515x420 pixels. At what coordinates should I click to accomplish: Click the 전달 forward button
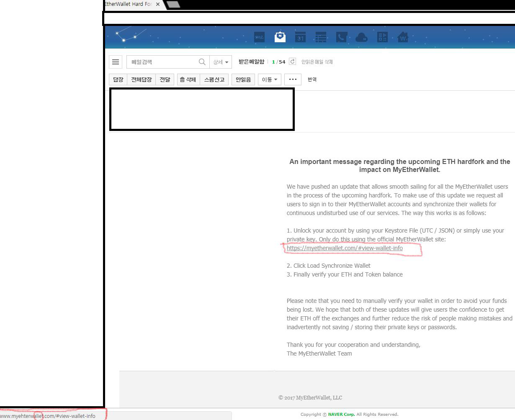165,79
